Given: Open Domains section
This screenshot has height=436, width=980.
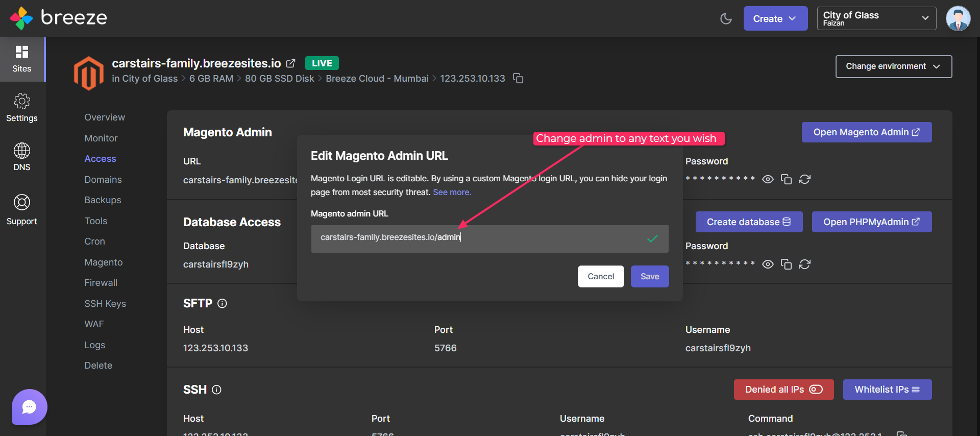Looking at the screenshot, I should [x=103, y=180].
